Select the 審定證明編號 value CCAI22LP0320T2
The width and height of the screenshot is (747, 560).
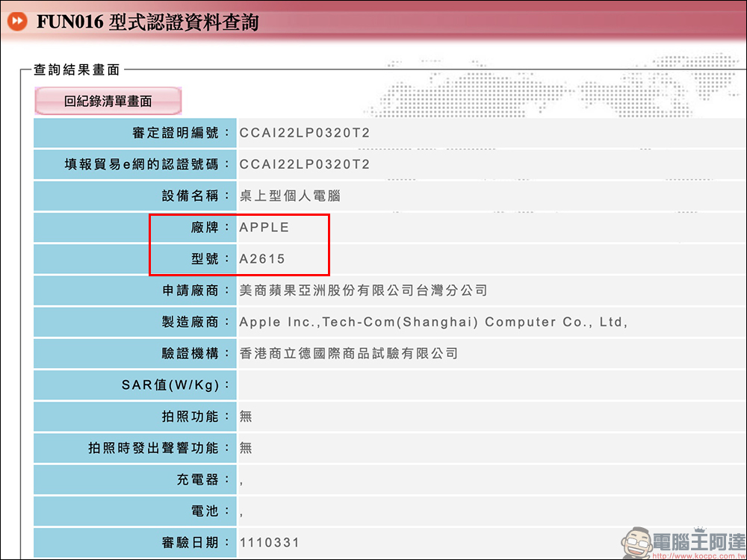(305, 133)
